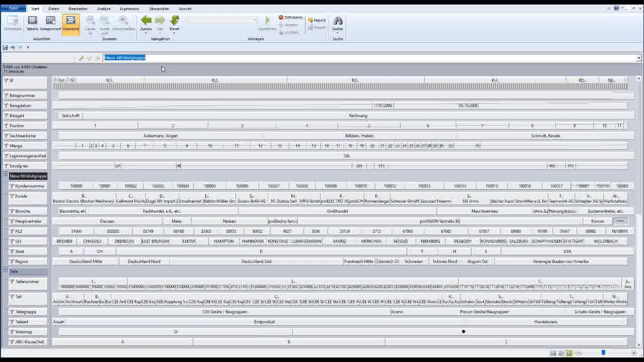Click Definieren in the Anfragen group

coord(290,18)
